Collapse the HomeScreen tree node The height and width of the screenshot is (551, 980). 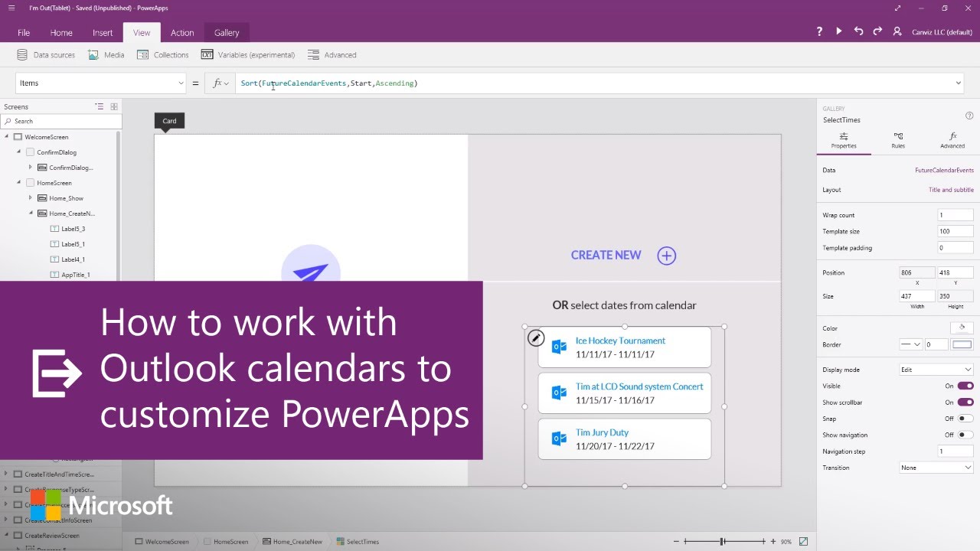(19, 183)
